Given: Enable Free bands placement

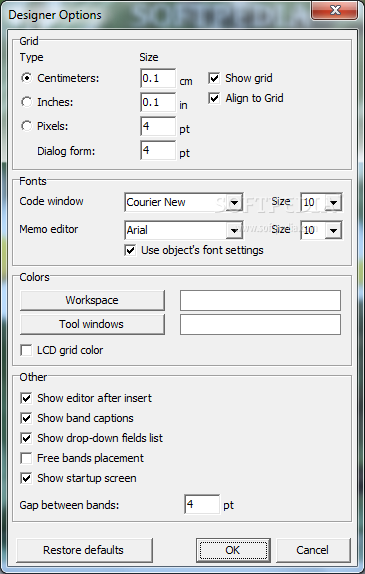Looking at the screenshot, I should tap(26, 458).
